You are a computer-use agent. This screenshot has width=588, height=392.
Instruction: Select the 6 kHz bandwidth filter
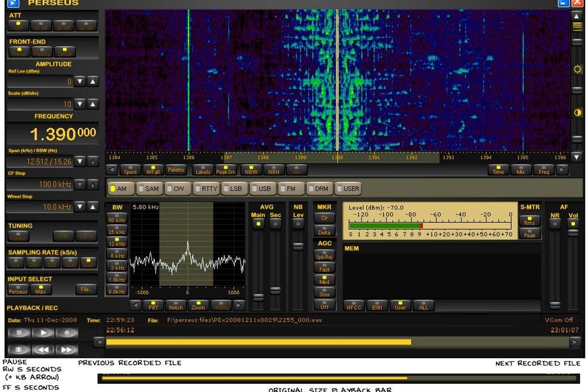(117, 255)
